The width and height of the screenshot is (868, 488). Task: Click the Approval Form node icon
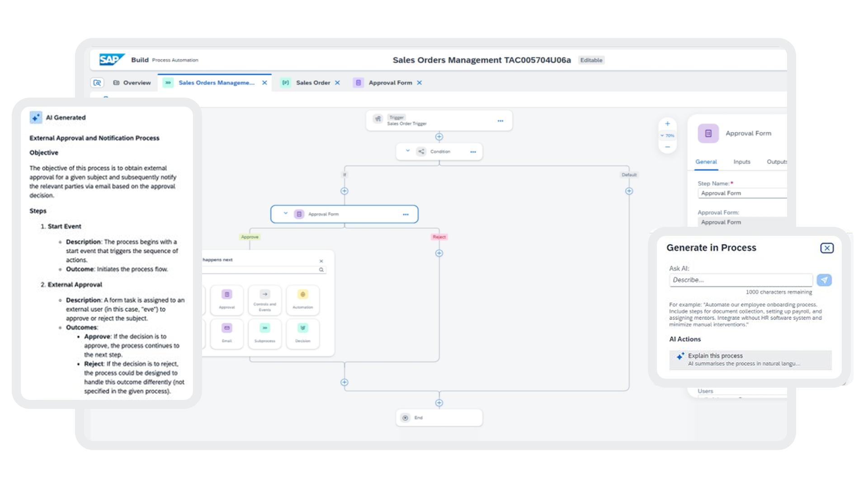(299, 214)
